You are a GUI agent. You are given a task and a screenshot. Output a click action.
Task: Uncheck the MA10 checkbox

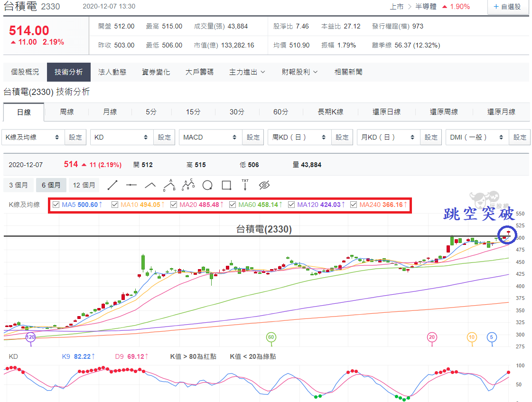[x=115, y=205]
